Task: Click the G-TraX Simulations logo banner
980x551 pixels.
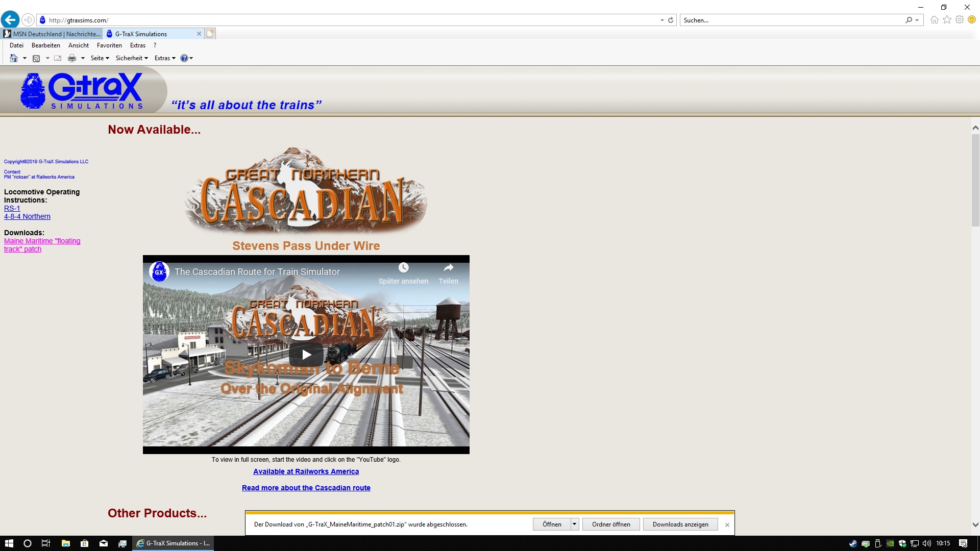Action: click(x=82, y=91)
